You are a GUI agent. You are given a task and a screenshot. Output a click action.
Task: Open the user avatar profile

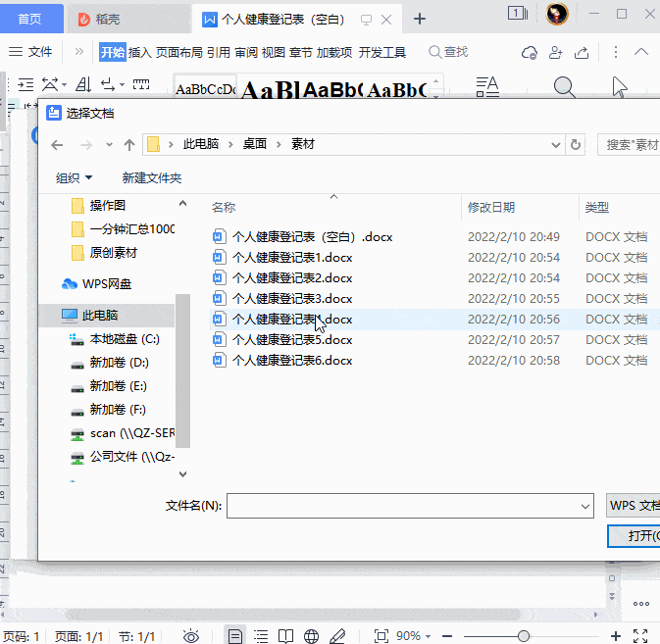pos(557,14)
